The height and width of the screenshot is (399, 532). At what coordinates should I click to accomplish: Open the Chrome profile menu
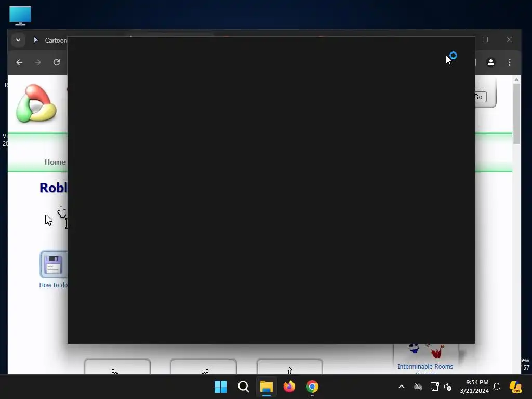(490, 62)
